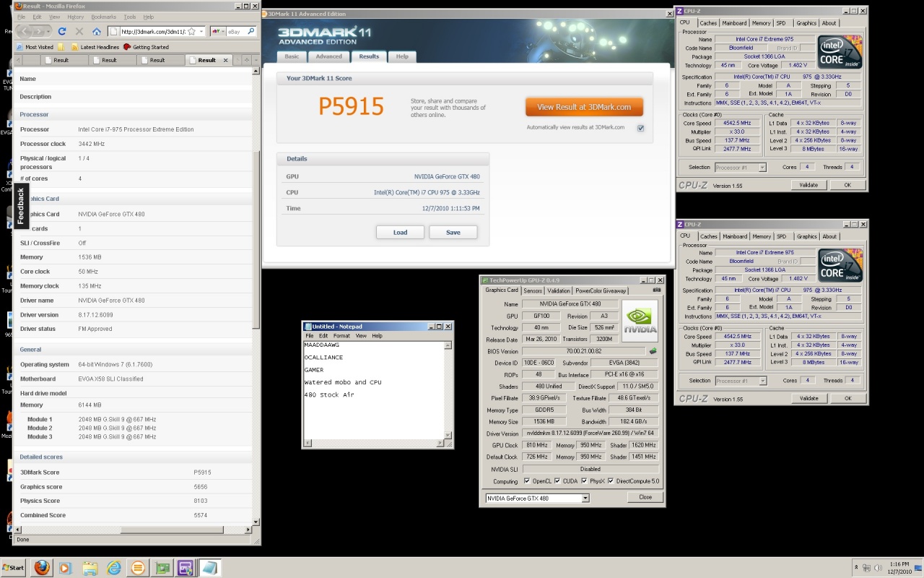Click the eBay search magnifier icon
The image size is (924, 578).
pos(250,31)
